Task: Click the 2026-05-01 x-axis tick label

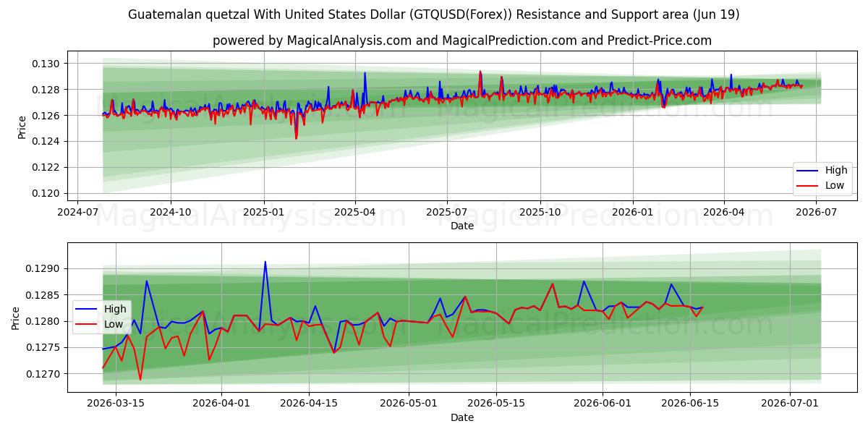Action: 409,404
